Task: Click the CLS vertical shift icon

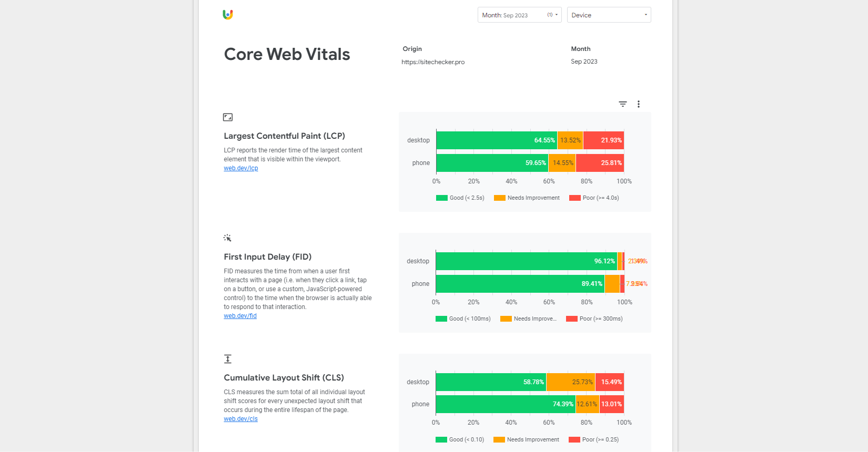Action: point(228,359)
